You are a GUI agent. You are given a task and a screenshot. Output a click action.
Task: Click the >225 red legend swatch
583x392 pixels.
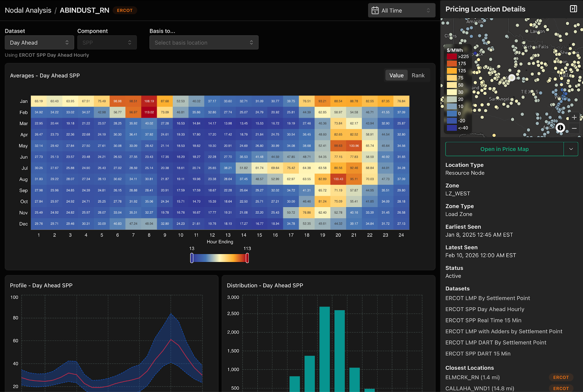pyautogui.click(x=452, y=56)
